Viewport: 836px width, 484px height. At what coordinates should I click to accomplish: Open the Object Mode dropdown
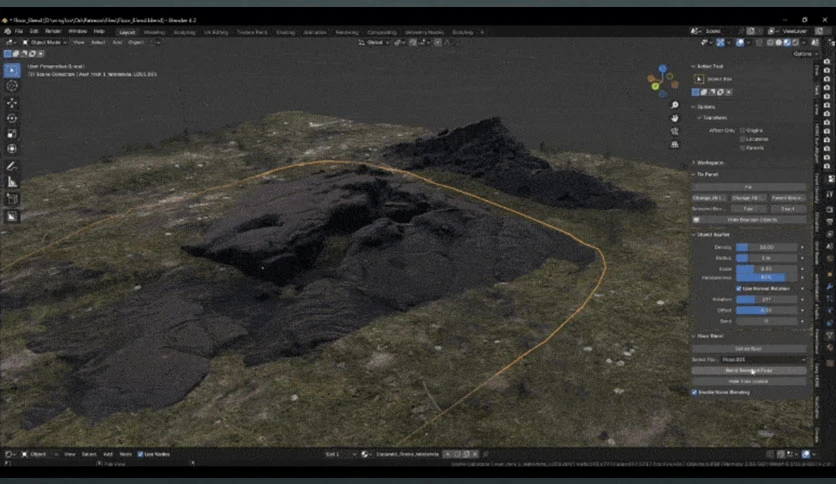coord(44,43)
